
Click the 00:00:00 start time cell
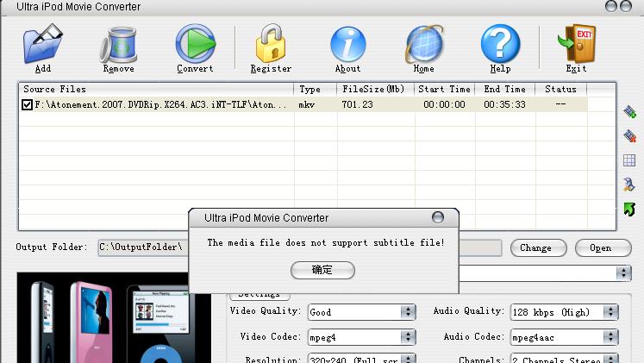[x=444, y=104]
